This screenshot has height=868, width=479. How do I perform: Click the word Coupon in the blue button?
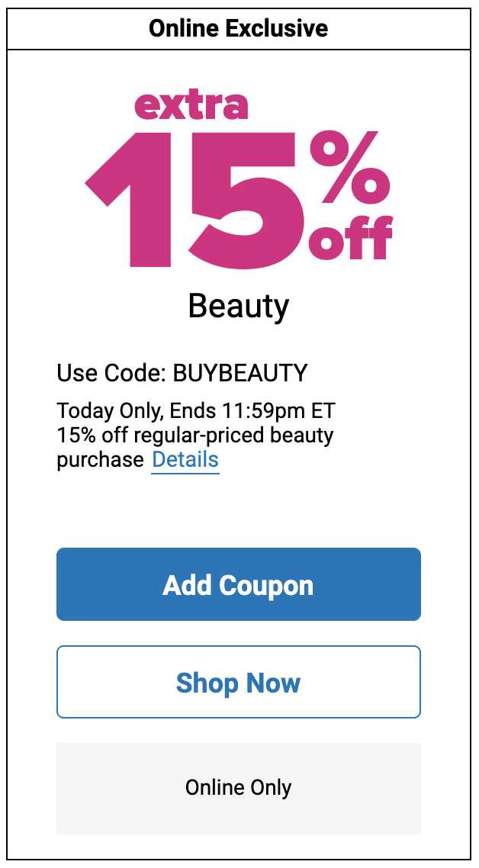pyautogui.click(x=266, y=586)
